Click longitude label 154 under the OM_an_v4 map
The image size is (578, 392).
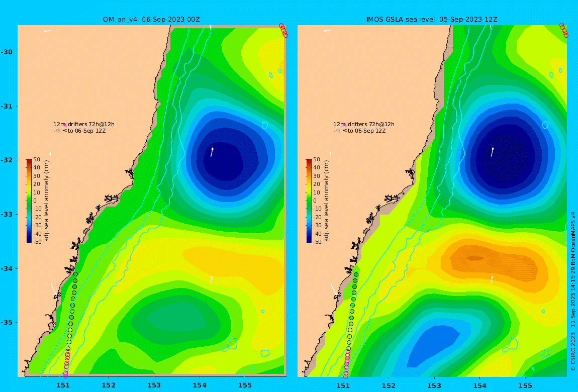click(x=200, y=385)
